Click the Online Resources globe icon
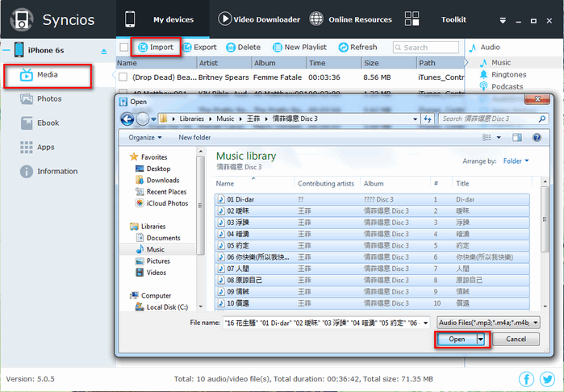Viewport: 564px width, 392px height. coord(316,19)
